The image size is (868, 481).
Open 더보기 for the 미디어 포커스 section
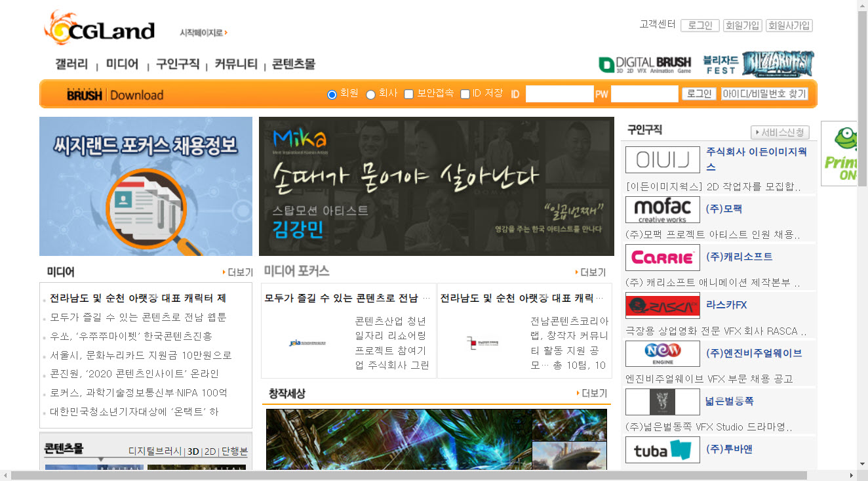coord(591,272)
